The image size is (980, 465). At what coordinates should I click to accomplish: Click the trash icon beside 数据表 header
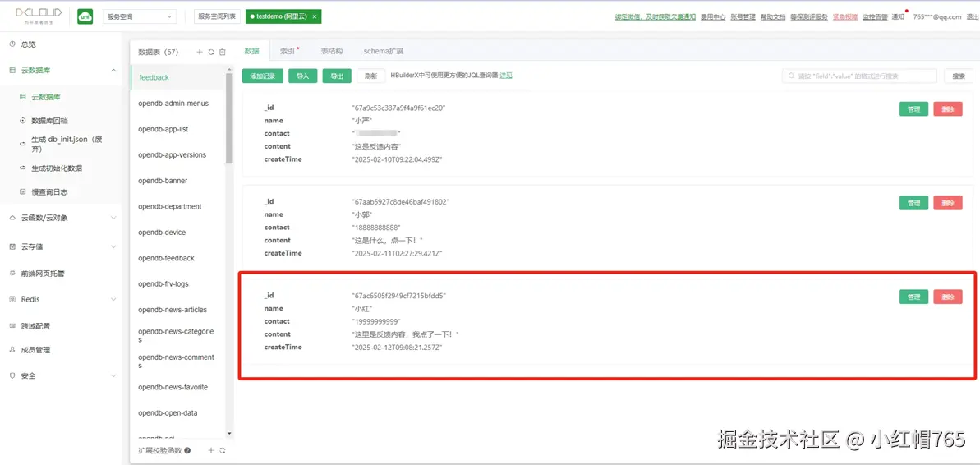pos(223,52)
